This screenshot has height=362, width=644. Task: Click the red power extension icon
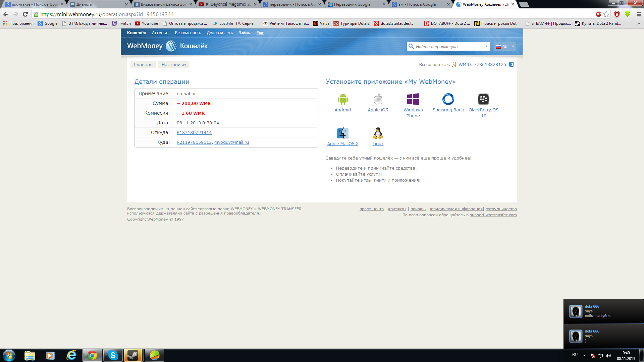[x=617, y=14]
